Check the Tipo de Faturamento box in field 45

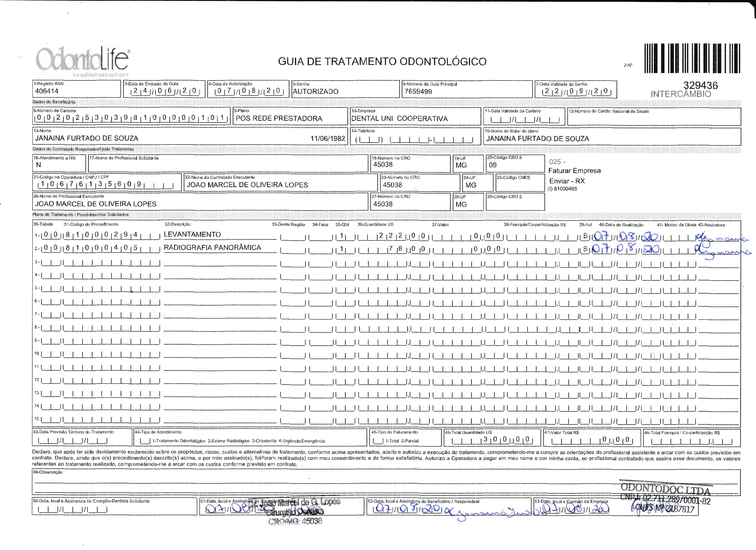(378, 441)
